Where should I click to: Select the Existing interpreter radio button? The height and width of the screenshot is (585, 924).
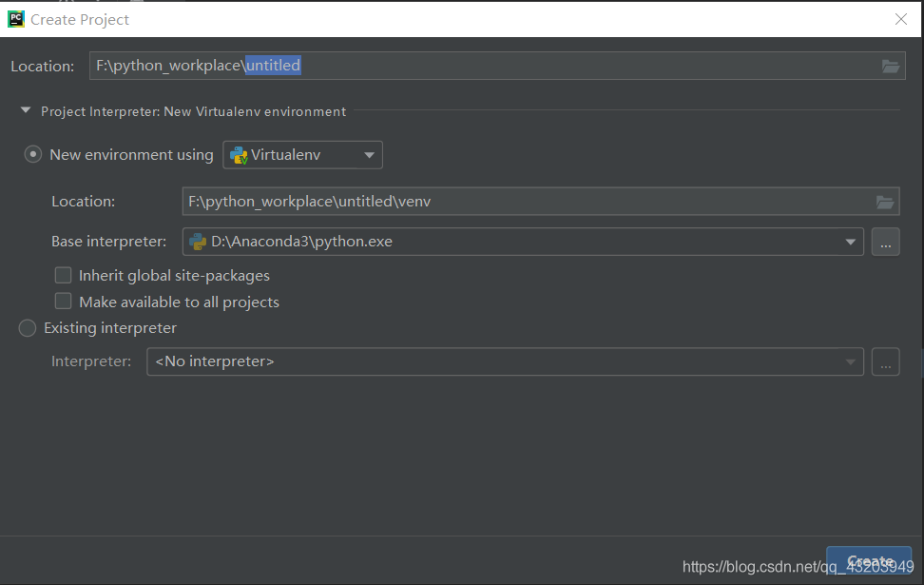28,328
